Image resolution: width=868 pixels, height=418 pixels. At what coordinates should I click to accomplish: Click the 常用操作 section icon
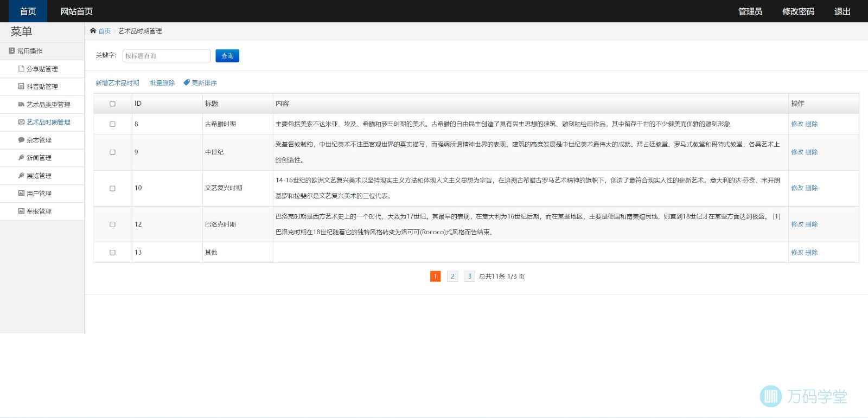click(12, 51)
